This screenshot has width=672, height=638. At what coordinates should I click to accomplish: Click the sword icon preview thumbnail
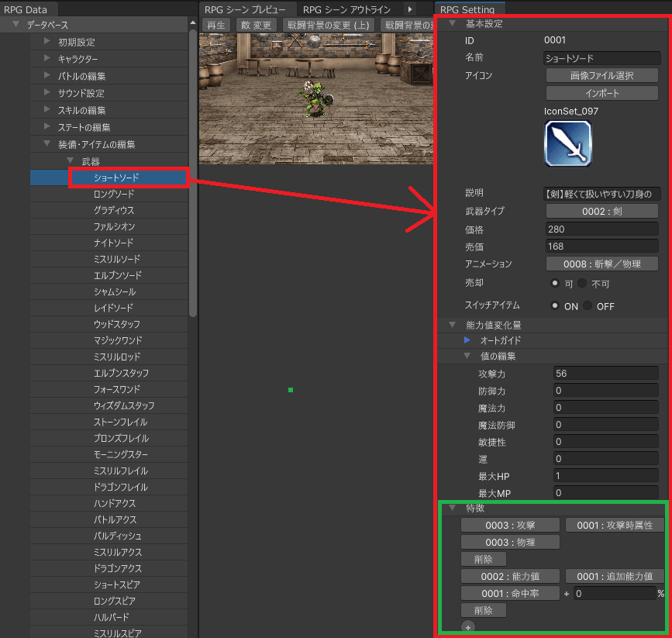pos(567,144)
